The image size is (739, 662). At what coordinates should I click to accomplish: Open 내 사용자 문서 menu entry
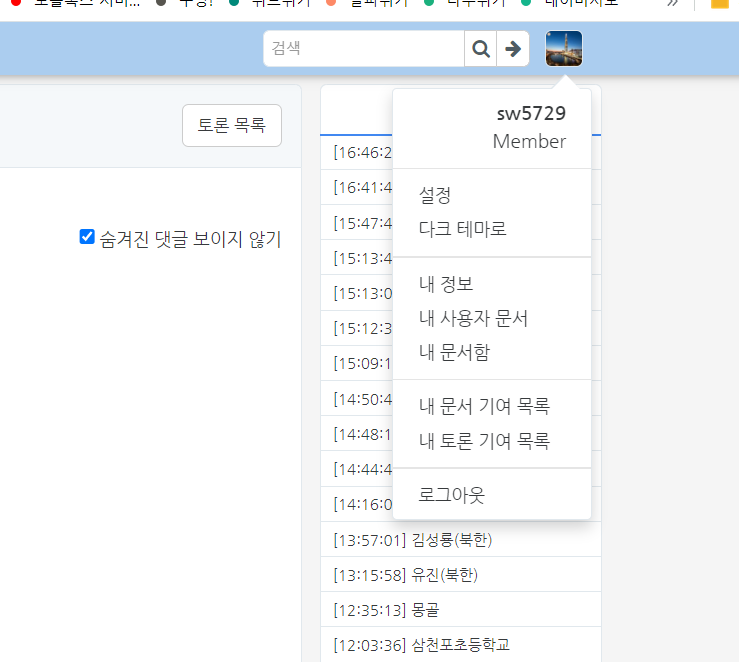[473, 318]
